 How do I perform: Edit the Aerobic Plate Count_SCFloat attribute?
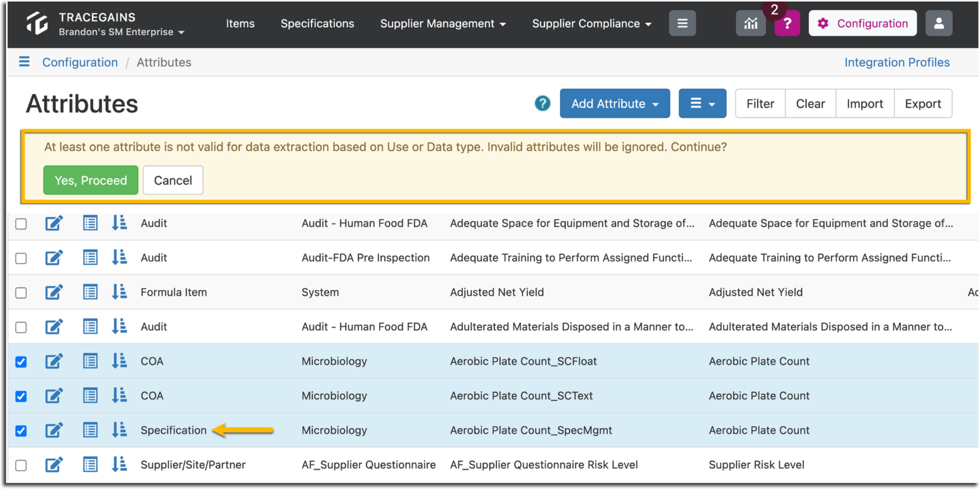(54, 361)
